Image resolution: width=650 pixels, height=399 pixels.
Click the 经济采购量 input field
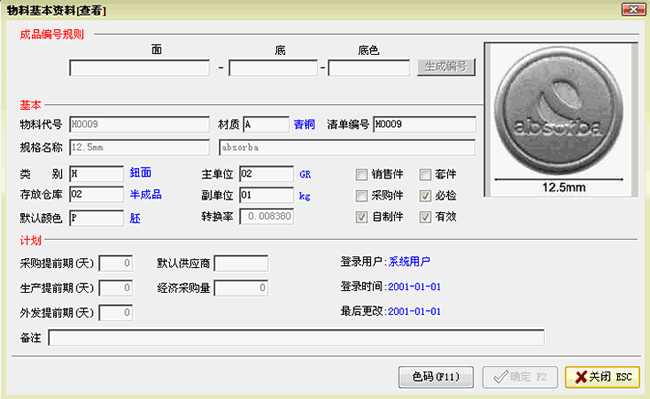coord(241,288)
